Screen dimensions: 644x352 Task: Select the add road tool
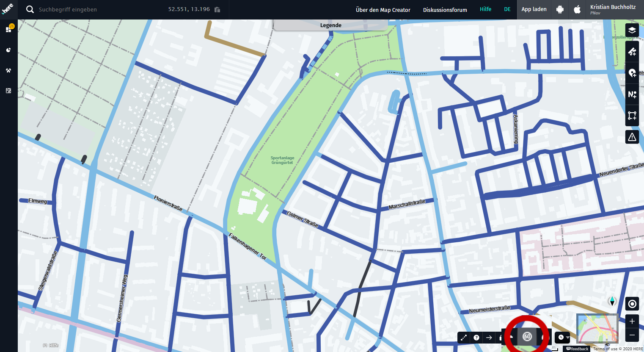[x=632, y=52]
